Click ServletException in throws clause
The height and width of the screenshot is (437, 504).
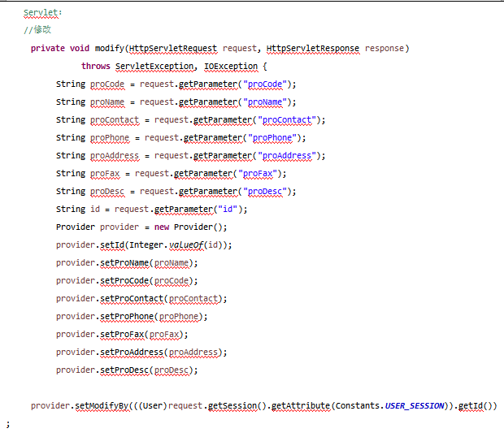(x=154, y=66)
